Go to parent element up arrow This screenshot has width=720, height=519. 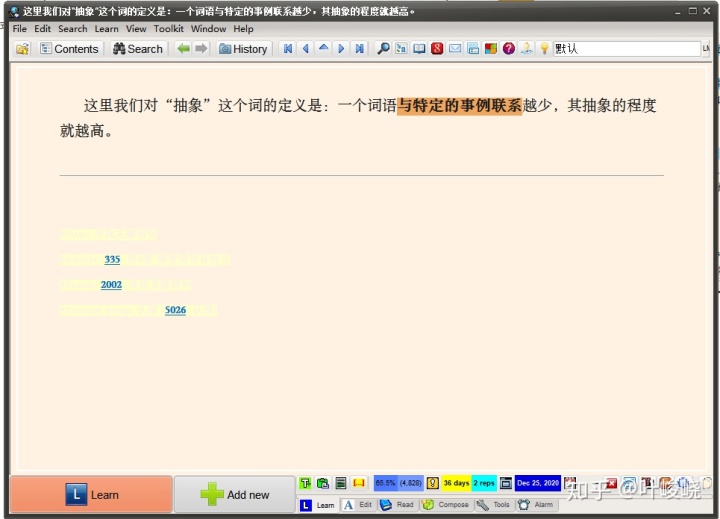(324, 48)
